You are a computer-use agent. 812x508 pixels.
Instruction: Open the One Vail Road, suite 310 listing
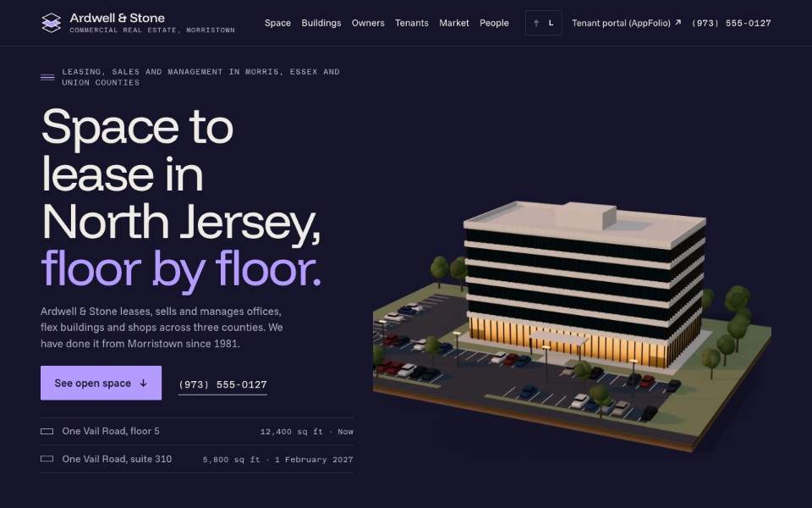coord(197,459)
